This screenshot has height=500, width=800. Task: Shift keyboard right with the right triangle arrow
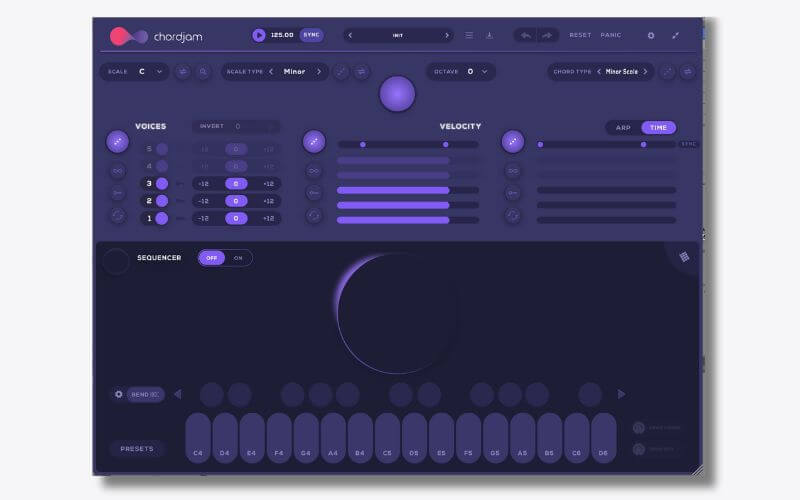[x=621, y=394]
